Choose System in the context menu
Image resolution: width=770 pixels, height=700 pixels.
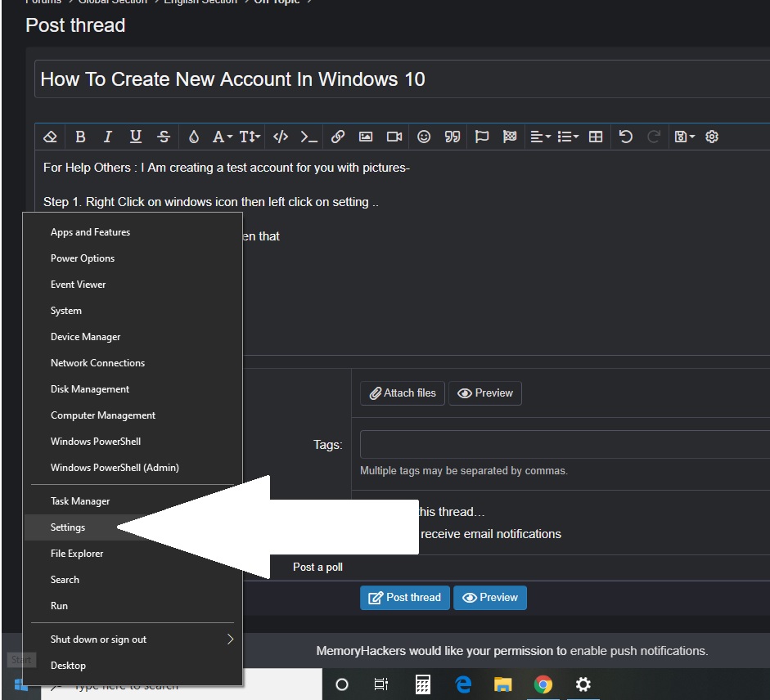pyautogui.click(x=133, y=311)
